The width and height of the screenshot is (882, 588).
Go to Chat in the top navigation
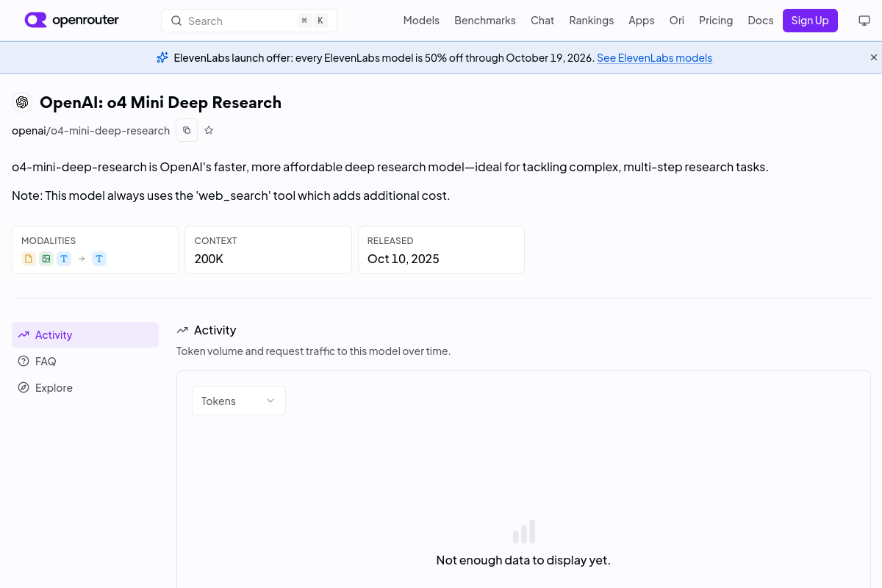click(x=542, y=21)
